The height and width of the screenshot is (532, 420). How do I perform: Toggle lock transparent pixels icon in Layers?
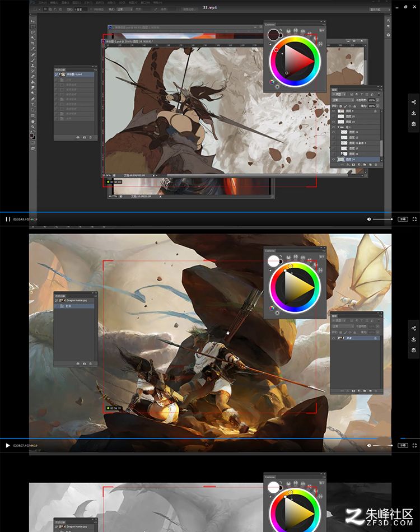coord(340,106)
